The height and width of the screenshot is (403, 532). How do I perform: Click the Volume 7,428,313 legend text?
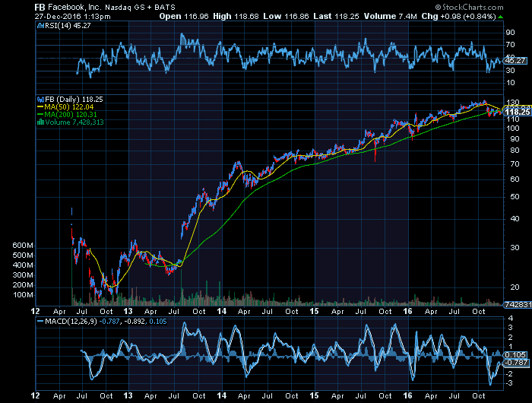[74, 122]
